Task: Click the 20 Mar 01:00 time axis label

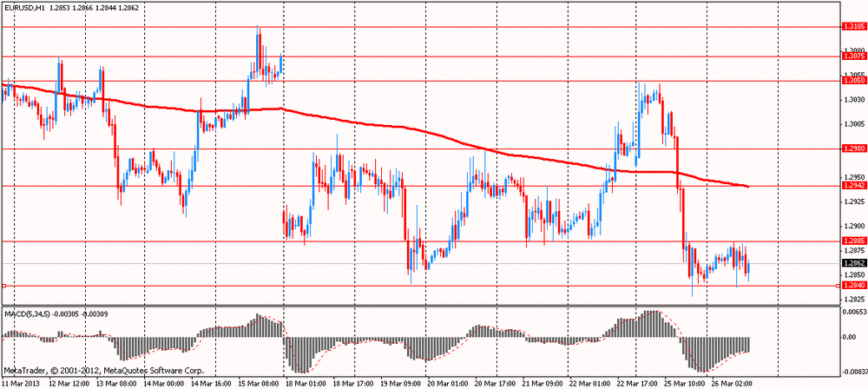Action: 450,383
